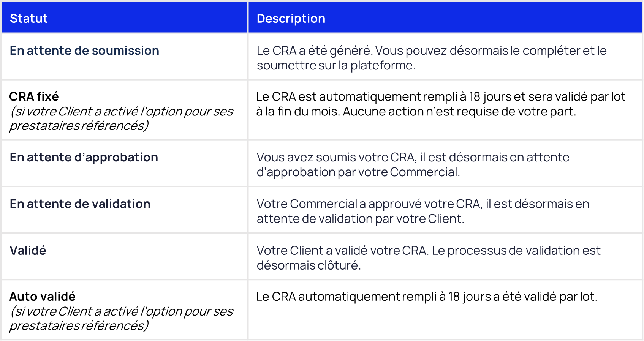Select the "CRA fixé" status label
This screenshot has width=644, height=341.
click(34, 96)
